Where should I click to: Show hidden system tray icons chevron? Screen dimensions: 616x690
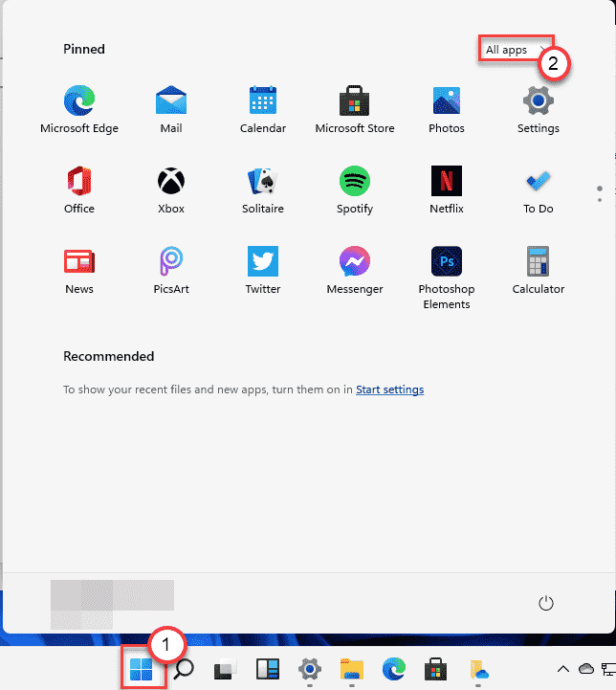[561, 669]
